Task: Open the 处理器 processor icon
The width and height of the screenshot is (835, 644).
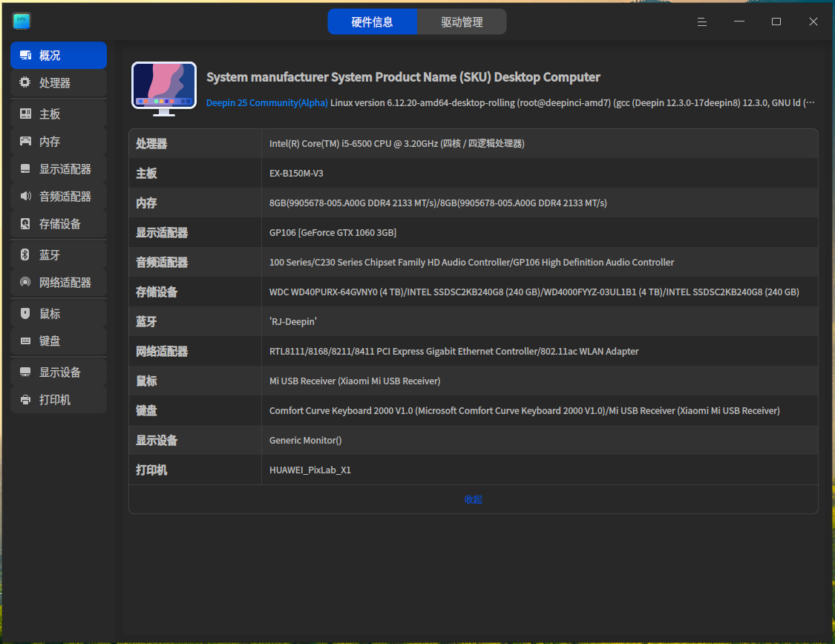Action: pyautogui.click(x=25, y=82)
